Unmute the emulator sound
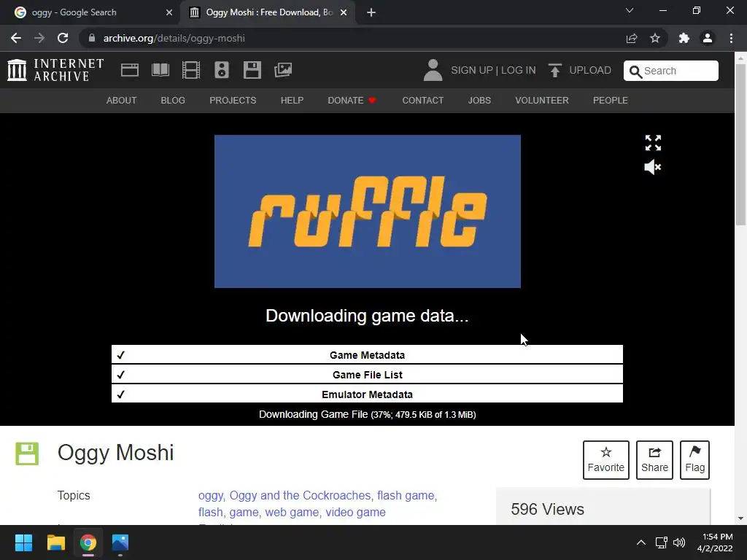 pos(653,167)
